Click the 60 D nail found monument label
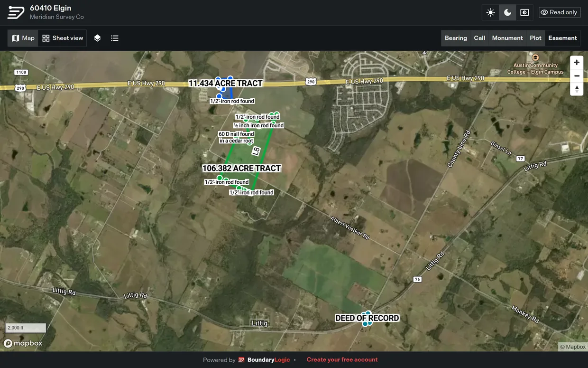 tap(236, 137)
